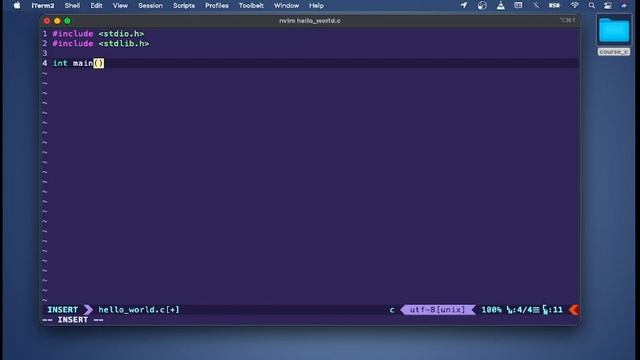Click hello_world.c[+] filename in statusline
The height and width of the screenshot is (360, 640).
click(x=139, y=310)
